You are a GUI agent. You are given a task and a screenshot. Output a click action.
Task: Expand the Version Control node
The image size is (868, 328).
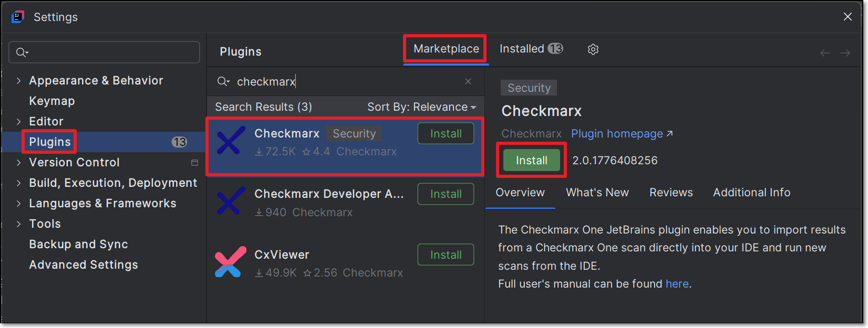coord(18,163)
